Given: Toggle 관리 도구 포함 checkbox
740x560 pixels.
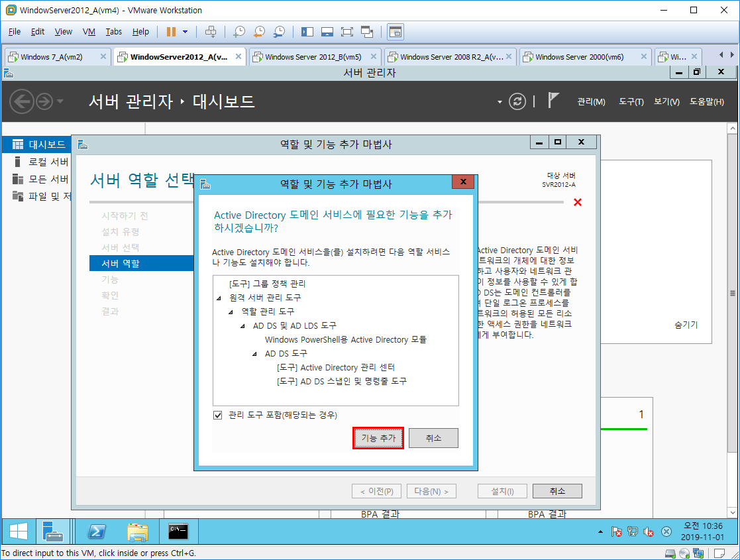Looking at the screenshot, I should click(217, 415).
